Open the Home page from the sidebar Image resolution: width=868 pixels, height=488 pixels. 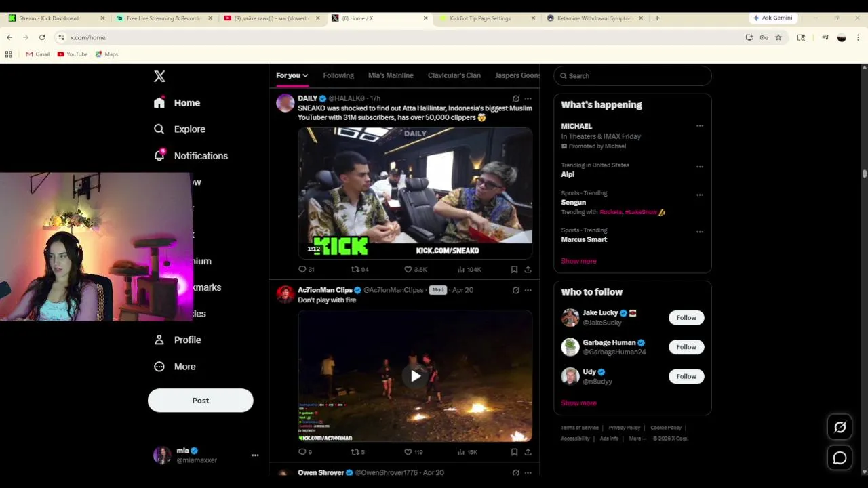click(177, 103)
